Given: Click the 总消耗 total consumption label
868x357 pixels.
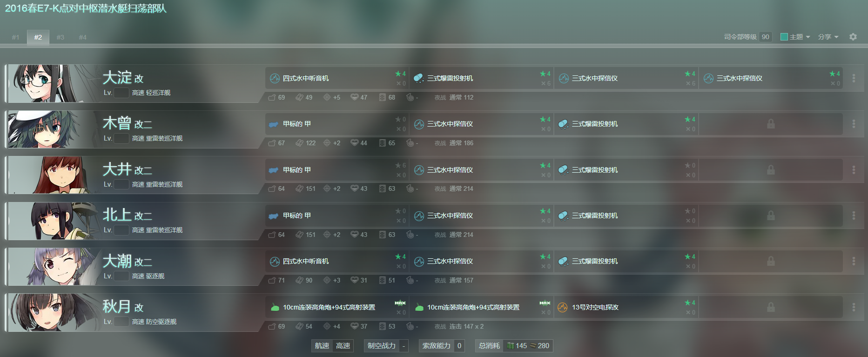Looking at the screenshot, I should (x=489, y=346).
